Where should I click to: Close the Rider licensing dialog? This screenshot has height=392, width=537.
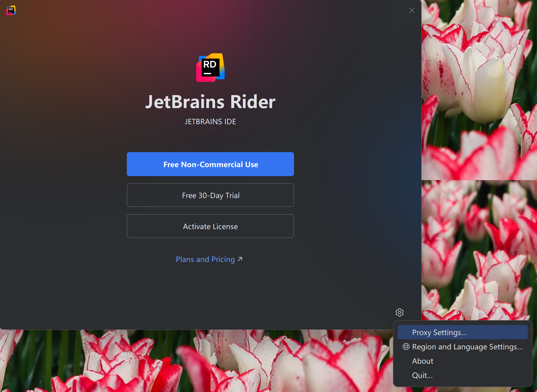tap(412, 10)
